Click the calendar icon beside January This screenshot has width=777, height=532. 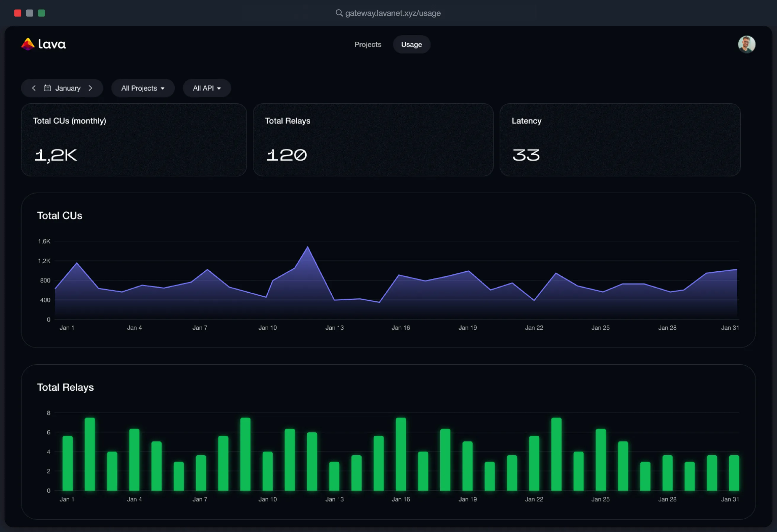47,88
